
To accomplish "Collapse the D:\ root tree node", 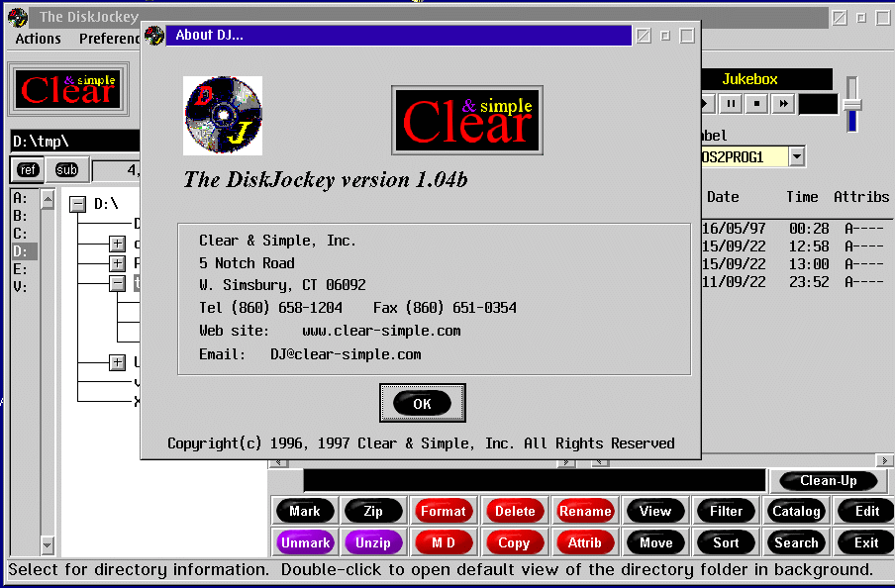I will click(x=77, y=204).
